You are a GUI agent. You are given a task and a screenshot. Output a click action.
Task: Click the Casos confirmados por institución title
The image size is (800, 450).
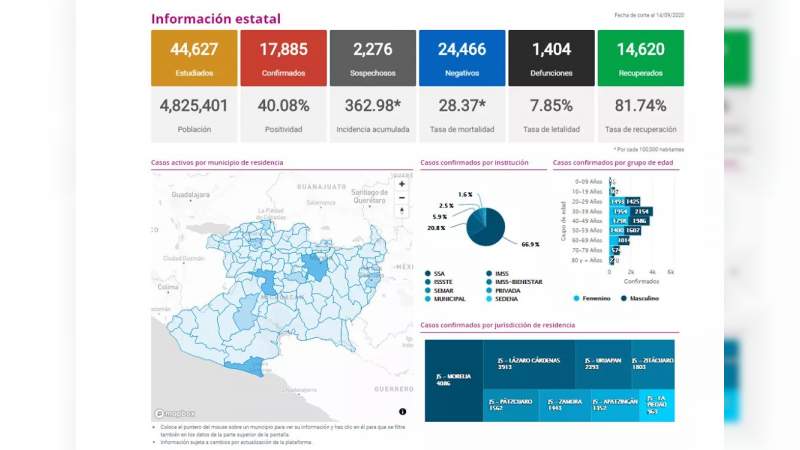click(474, 163)
